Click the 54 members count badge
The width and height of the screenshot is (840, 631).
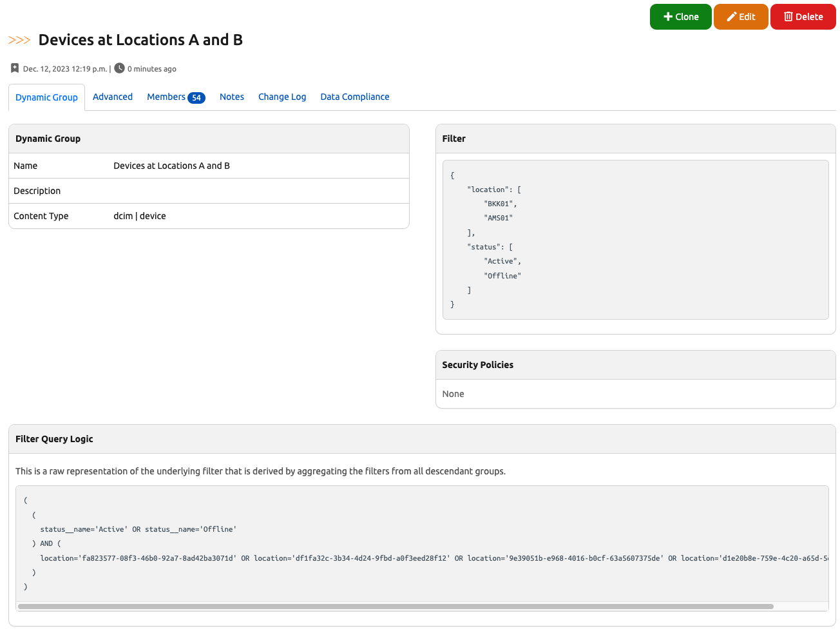[x=196, y=98]
